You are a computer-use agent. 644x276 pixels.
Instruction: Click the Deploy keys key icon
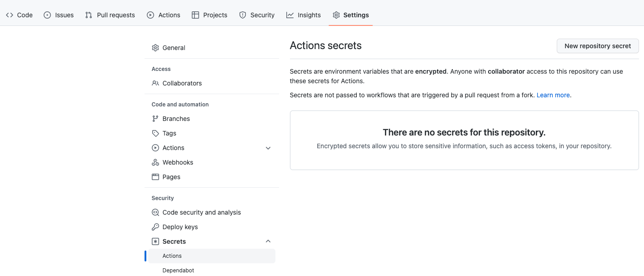tap(155, 227)
